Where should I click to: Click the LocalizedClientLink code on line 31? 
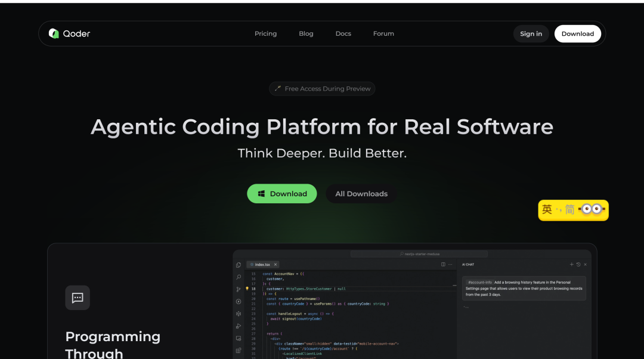pos(302,354)
